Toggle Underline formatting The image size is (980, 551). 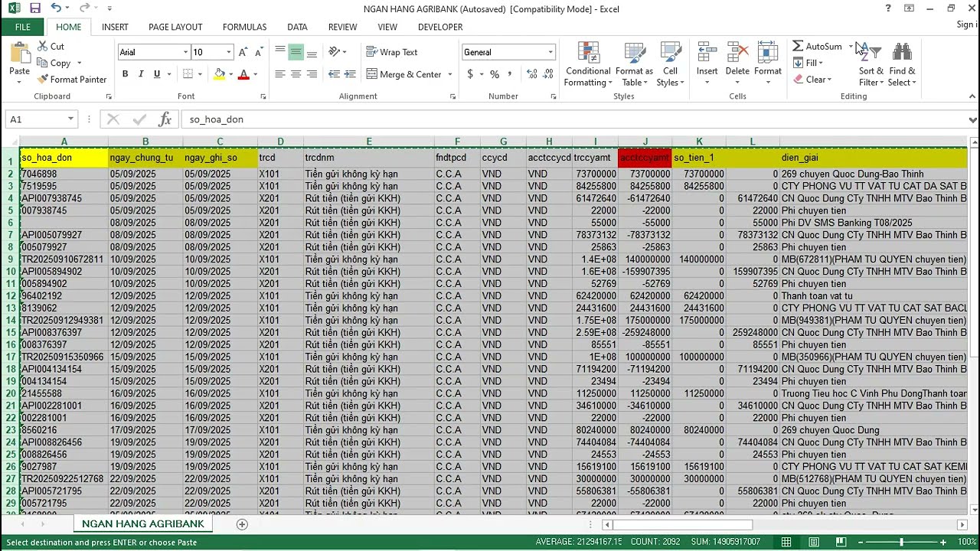[157, 74]
